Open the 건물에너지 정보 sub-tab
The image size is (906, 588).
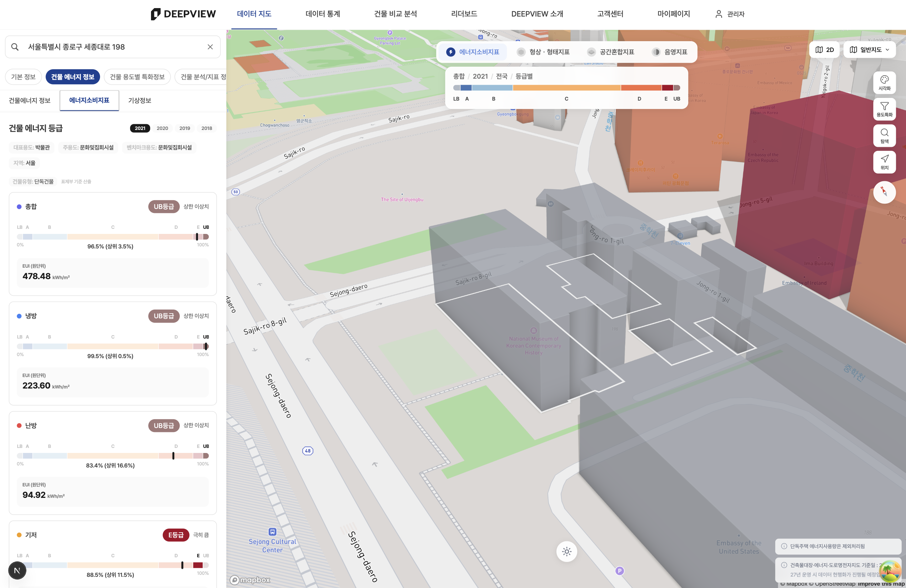[30, 100]
